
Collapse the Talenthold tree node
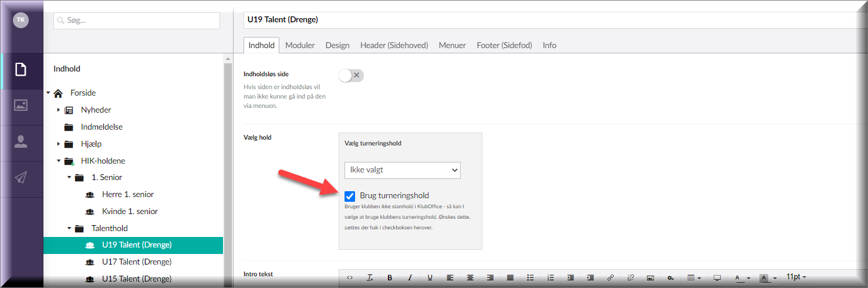click(69, 228)
